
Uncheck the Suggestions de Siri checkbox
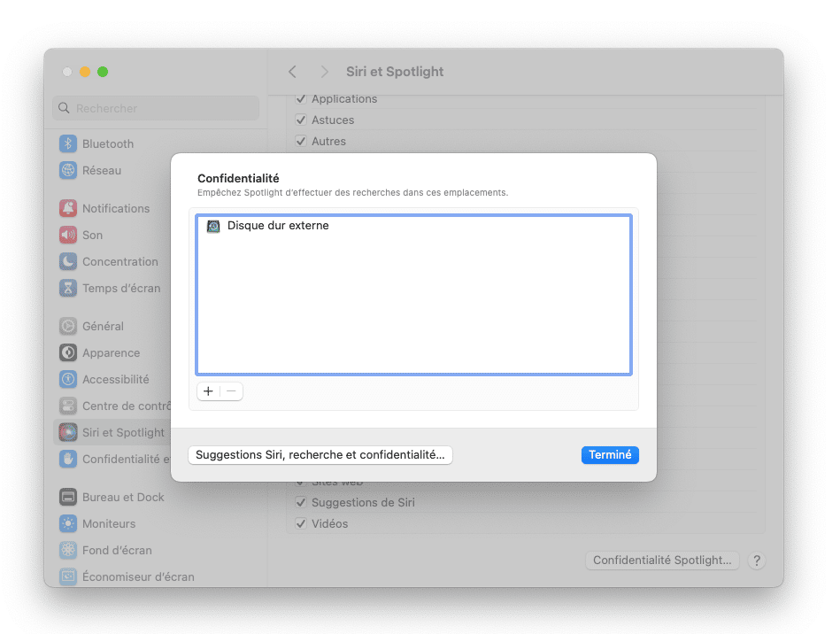pyautogui.click(x=301, y=503)
